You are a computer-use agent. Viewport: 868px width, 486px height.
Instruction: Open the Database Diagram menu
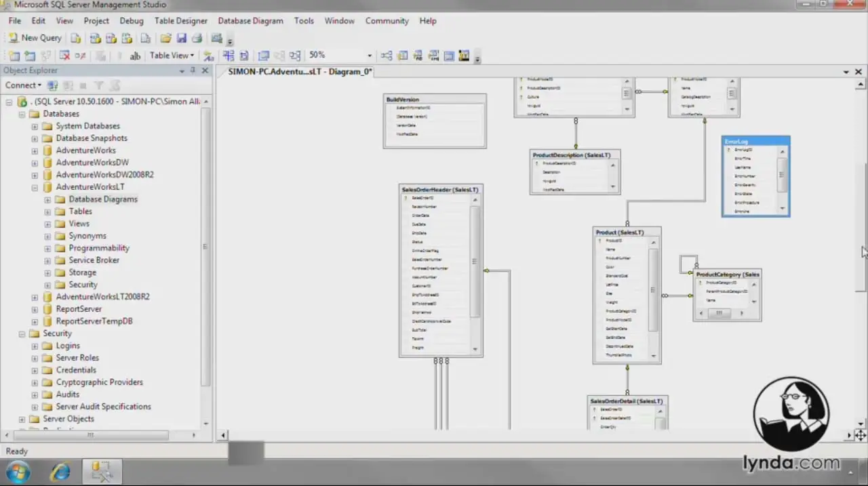coord(250,21)
